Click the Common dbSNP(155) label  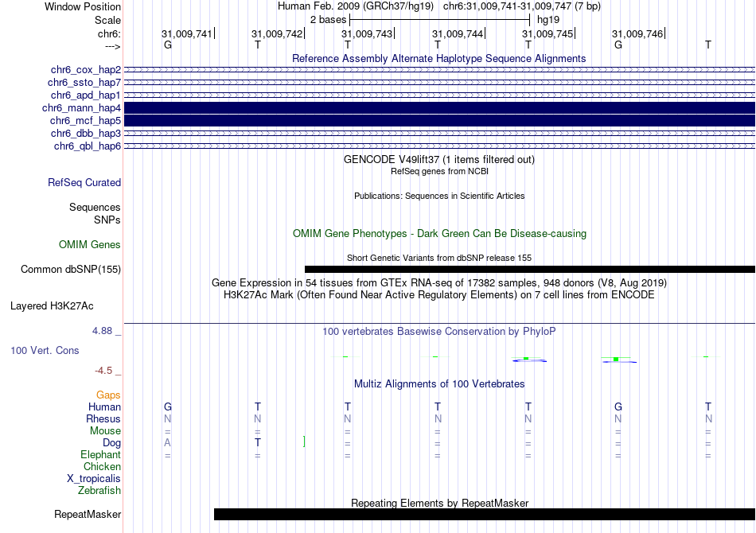(71, 270)
